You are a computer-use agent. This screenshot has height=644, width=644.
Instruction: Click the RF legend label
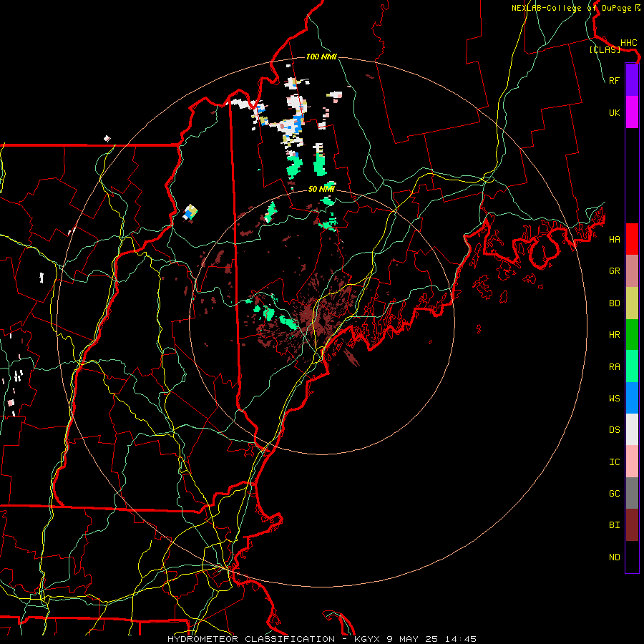[614, 80]
